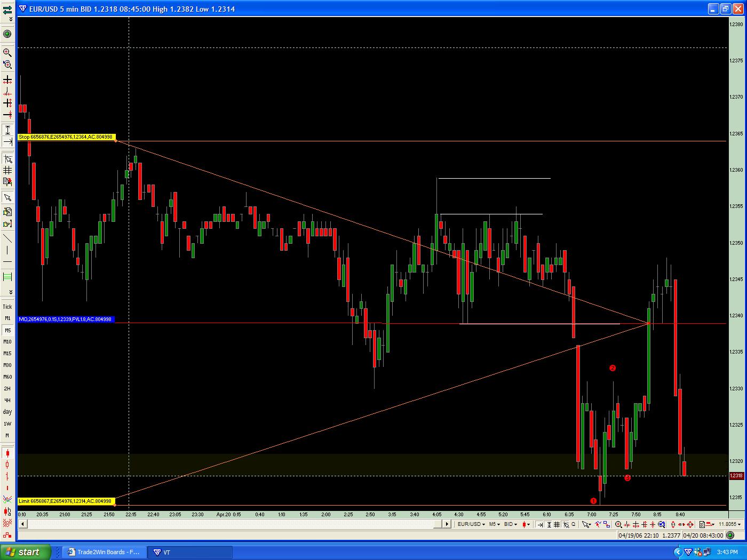The width and height of the screenshot is (747, 560).
Task: Switch chart to M30 timeframe
Action: [7, 365]
